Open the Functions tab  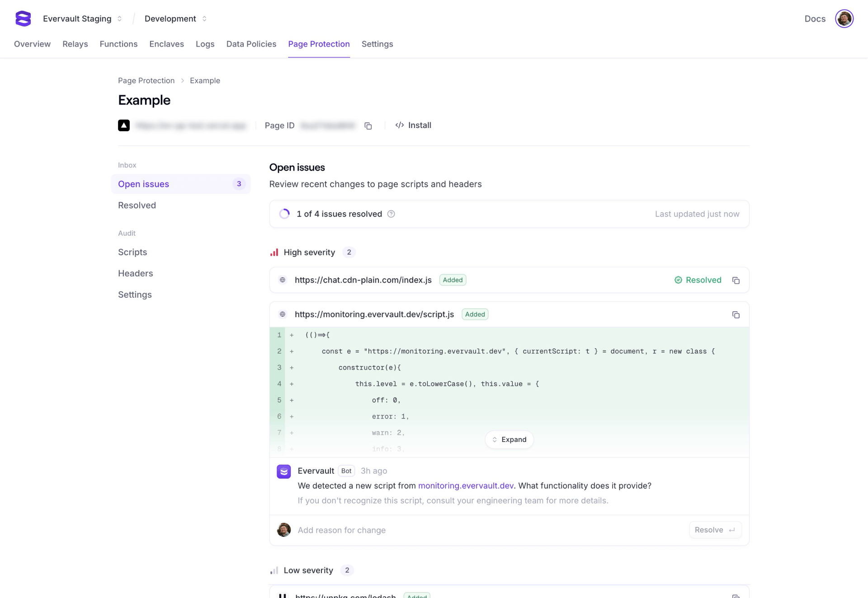pos(118,44)
